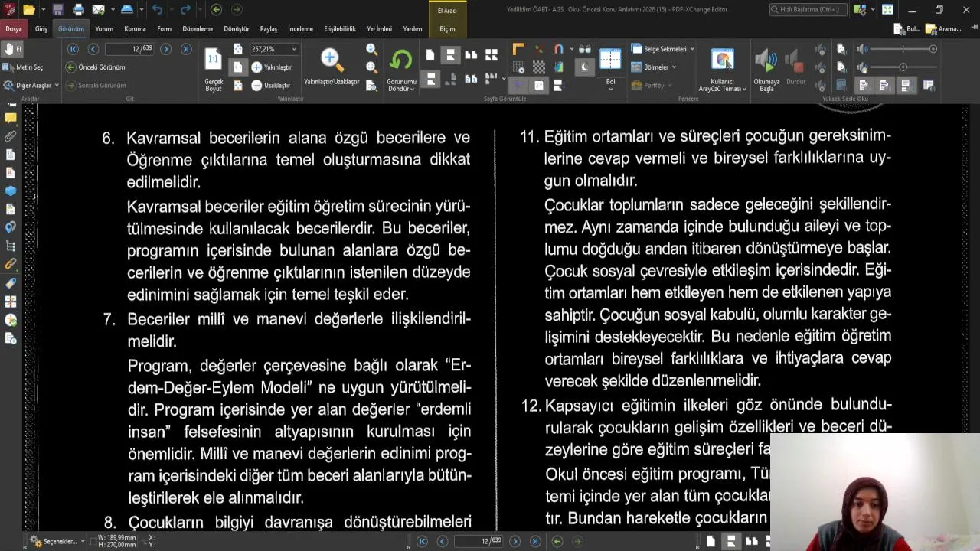
Task: Go to first page in ribbon
Action: coord(73,49)
